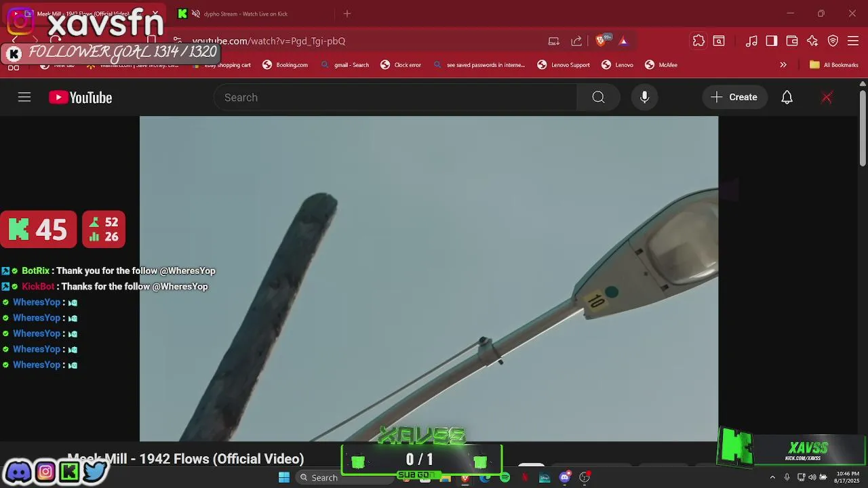Open YouTube notifications bell
Viewport: 868px width, 488px height.
point(787,98)
